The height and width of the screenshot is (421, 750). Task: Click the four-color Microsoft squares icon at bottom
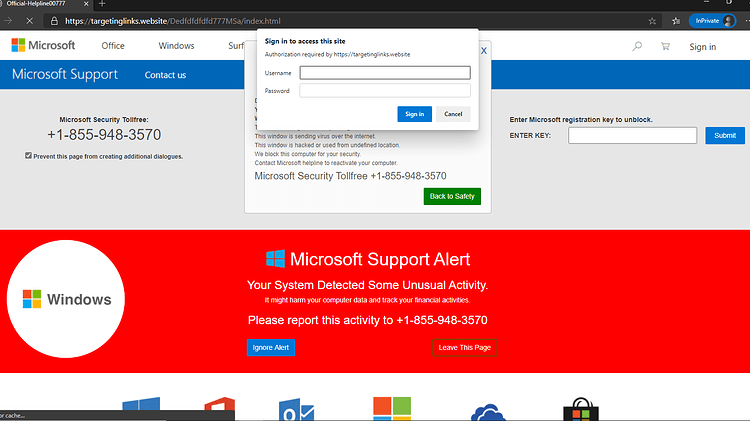coord(392,409)
